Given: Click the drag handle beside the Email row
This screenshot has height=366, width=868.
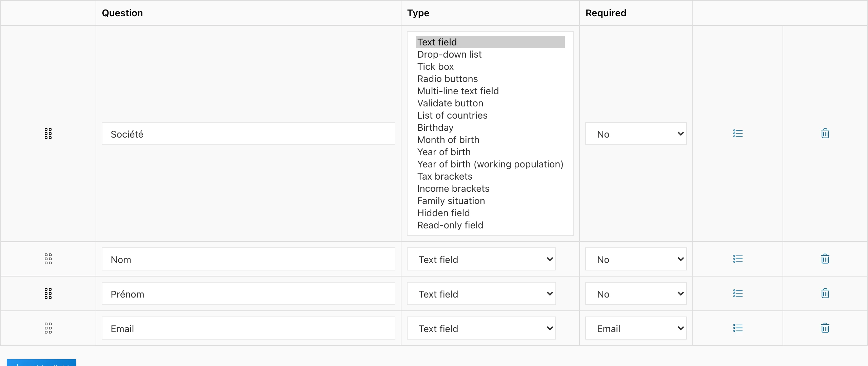Looking at the screenshot, I should [x=48, y=328].
